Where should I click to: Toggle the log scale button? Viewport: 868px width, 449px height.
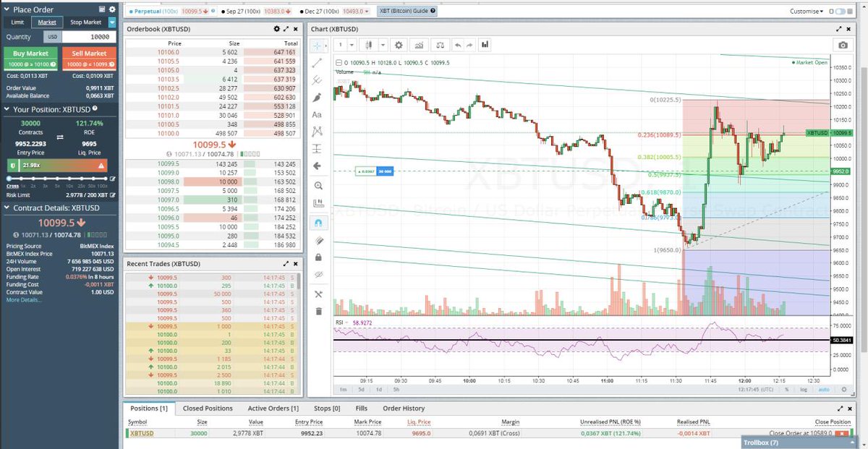point(803,389)
